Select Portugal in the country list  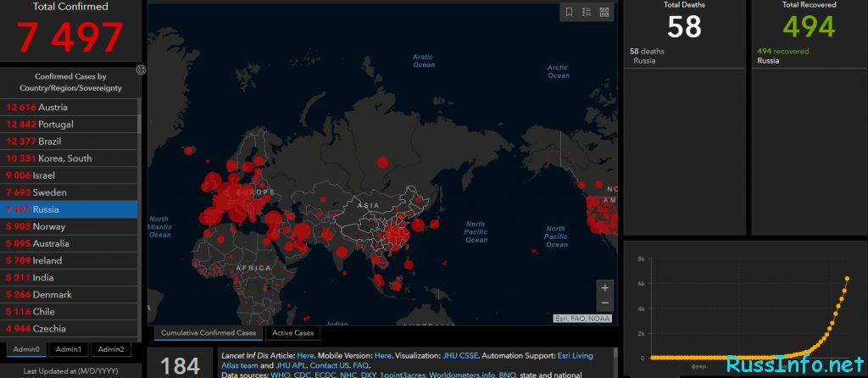coord(69,125)
